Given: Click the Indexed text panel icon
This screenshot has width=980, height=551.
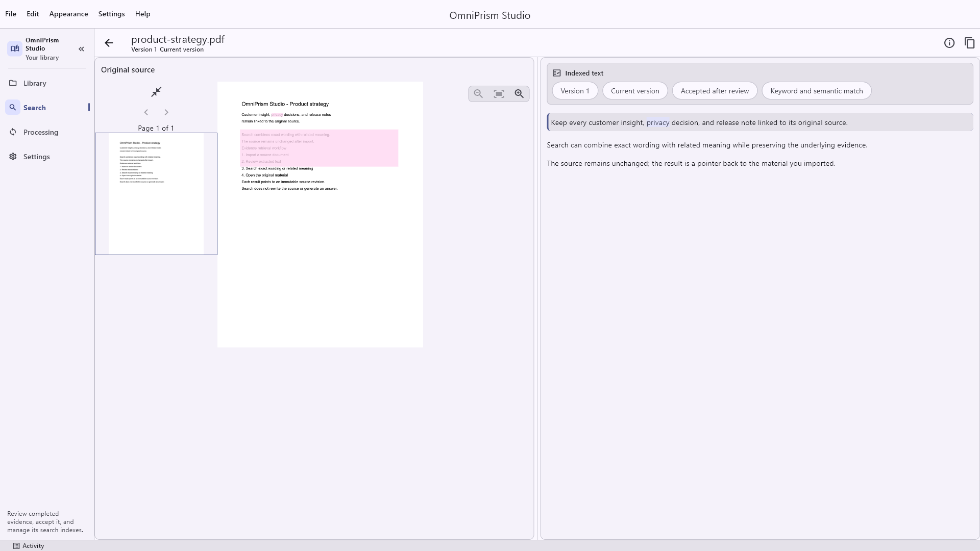Looking at the screenshot, I should [x=557, y=73].
